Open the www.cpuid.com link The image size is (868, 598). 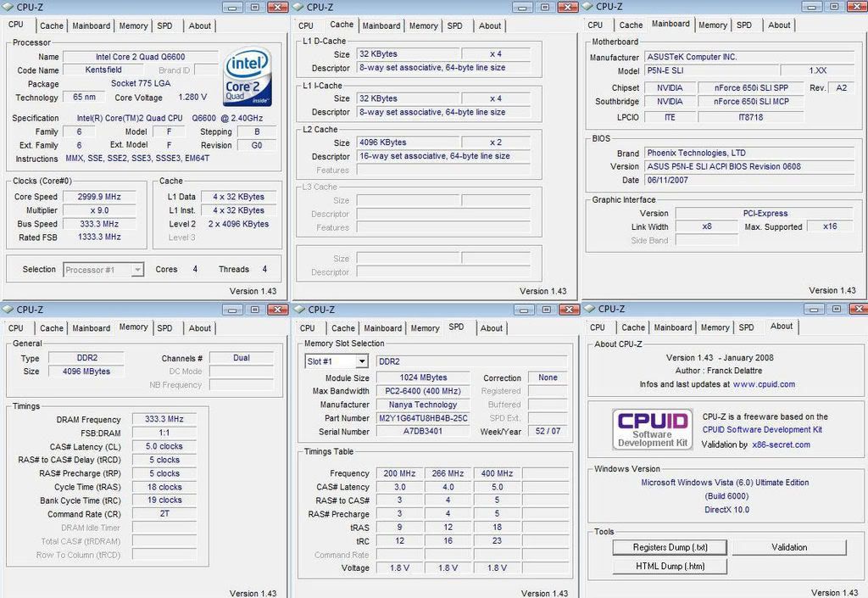(x=764, y=384)
